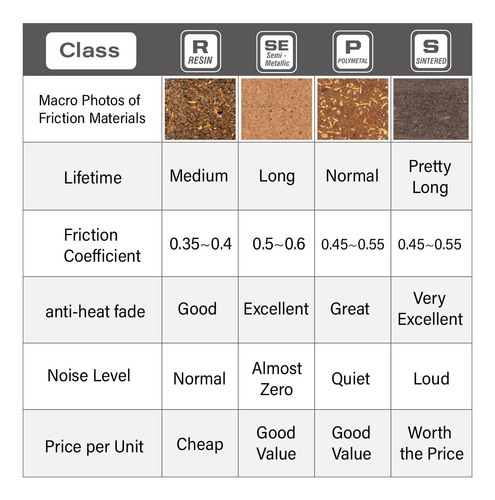
Task: Select the P Polymetal class icon
Action: [x=353, y=51]
